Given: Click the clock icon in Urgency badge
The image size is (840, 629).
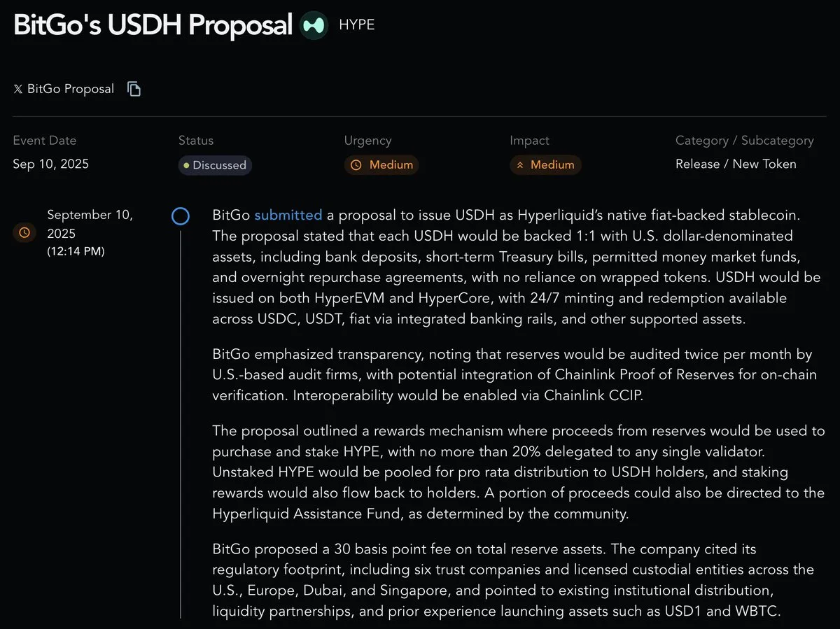Looking at the screenshot, I should coord(356,165).
